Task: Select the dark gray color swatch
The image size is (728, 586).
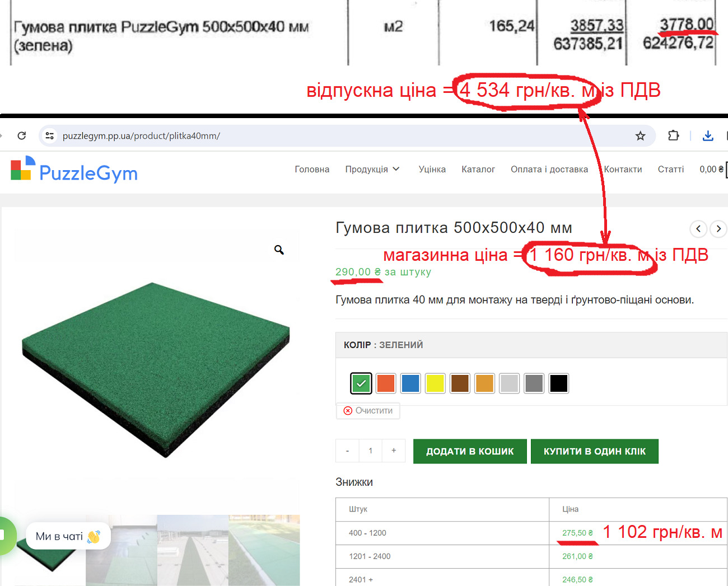Action: pos(534,383)
